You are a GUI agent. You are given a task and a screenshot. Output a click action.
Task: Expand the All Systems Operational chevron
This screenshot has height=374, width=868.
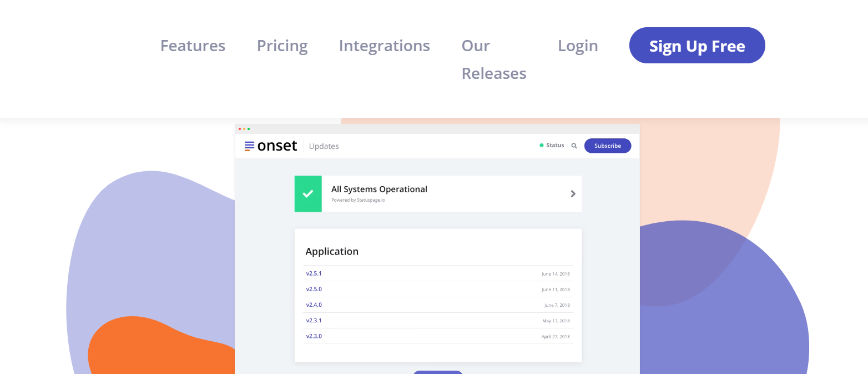573,193
